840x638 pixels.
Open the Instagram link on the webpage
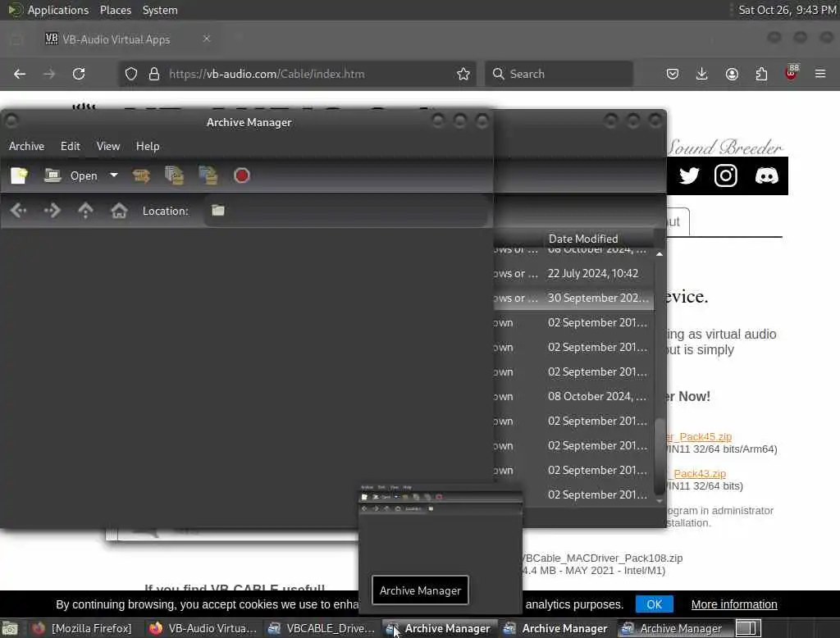pyautogui.click(x=726, y=175)
